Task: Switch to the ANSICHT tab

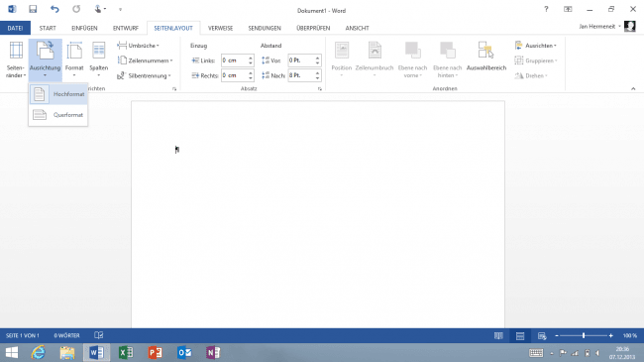Action: tap(357, 28)
